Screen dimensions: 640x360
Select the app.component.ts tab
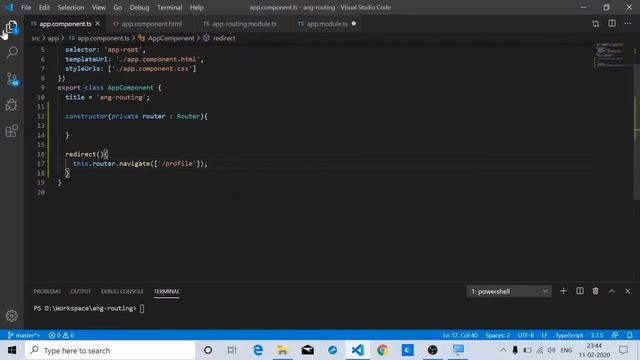(x=65, y=24)
